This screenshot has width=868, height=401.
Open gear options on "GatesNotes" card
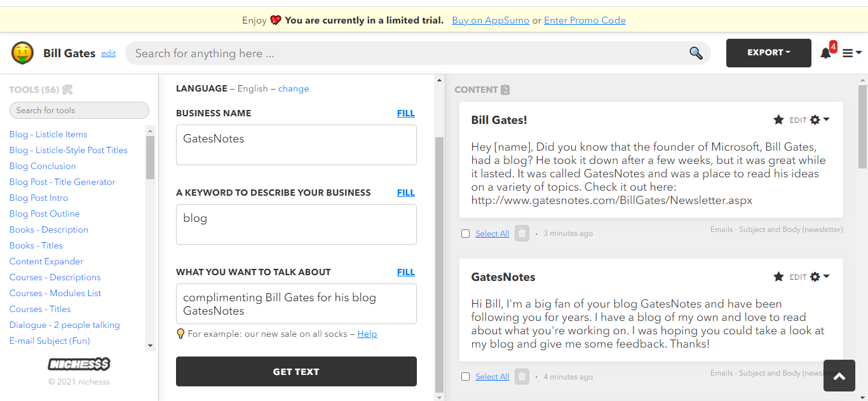820,276
